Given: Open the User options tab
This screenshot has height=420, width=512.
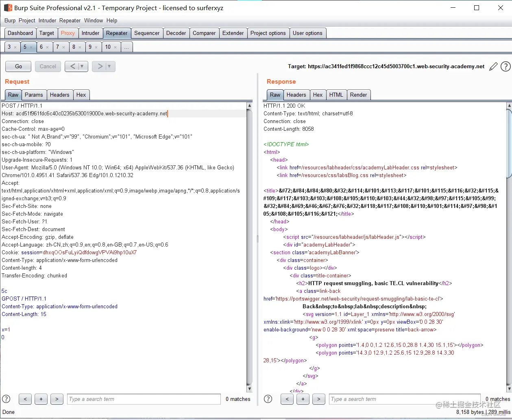Looking at the screenshot, I should [307, 33].
